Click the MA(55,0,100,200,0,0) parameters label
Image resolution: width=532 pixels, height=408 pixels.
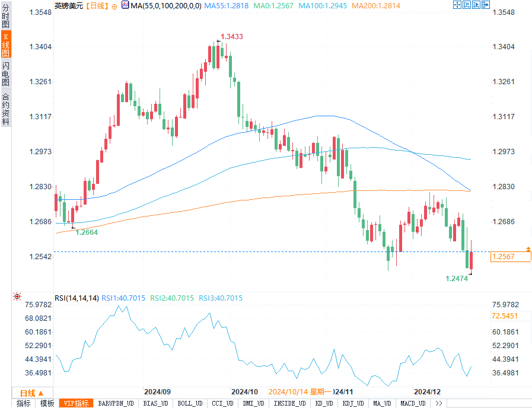(166, 6)
